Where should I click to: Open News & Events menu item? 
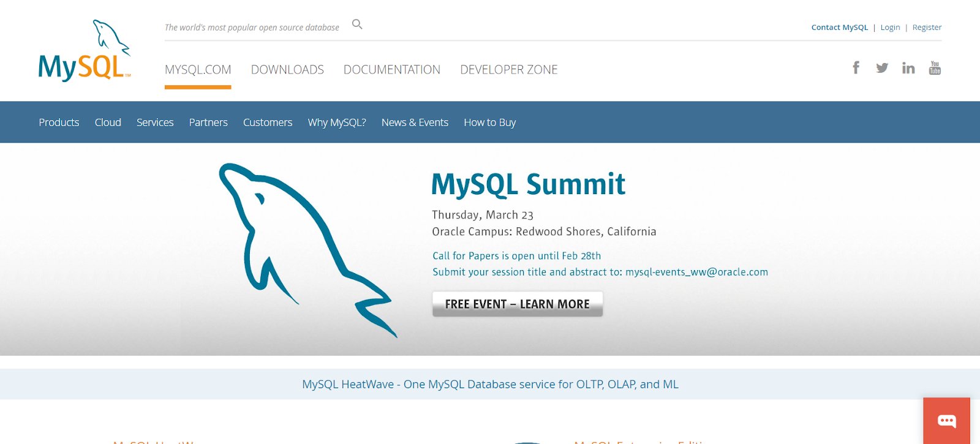pos(415,122)
